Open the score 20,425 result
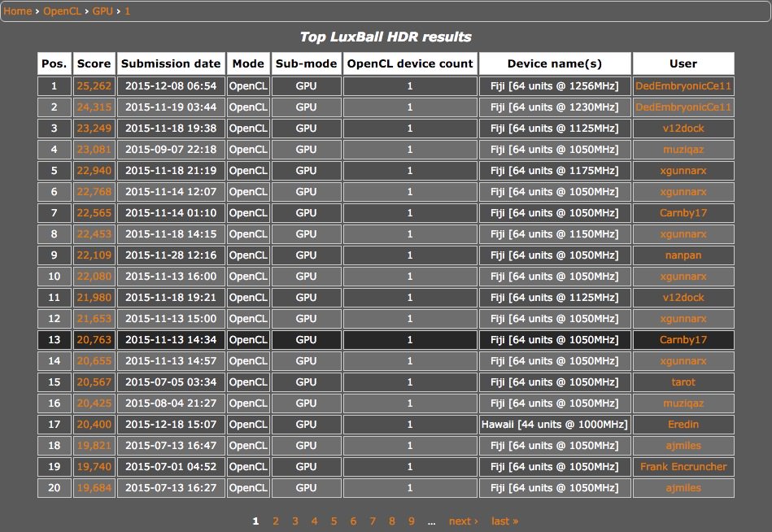Image resolution: width=772 pixels, height=532 pixels. pyautogui.click(x=94, y=403)
